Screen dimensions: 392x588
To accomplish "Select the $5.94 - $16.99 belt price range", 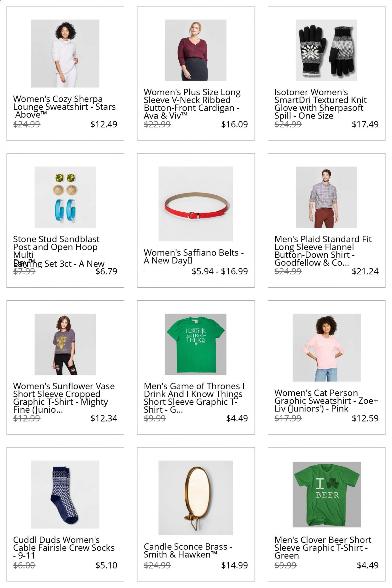I will pyautogui.click(x=220, y=271).
